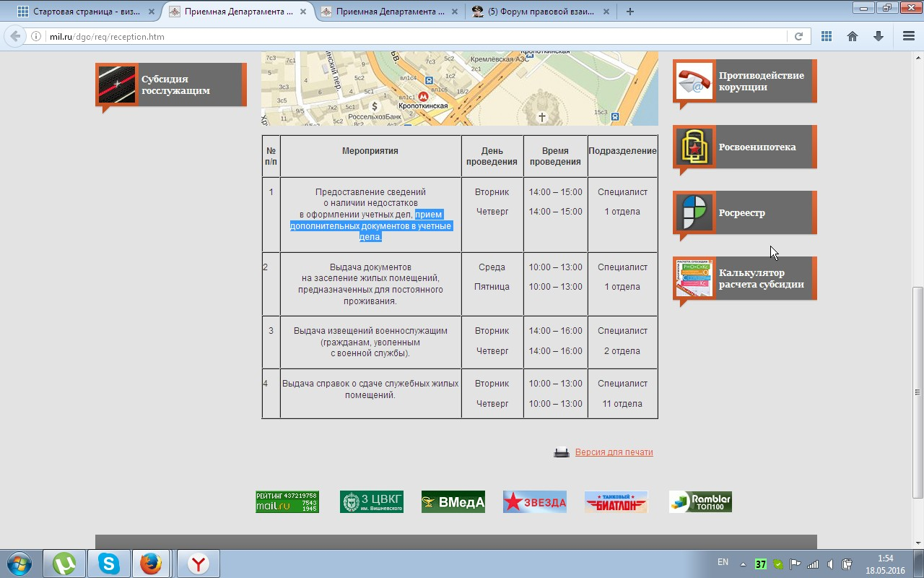
Task: Open the Калькулятор расчета субсидии banner
Action: pos(744,278)
